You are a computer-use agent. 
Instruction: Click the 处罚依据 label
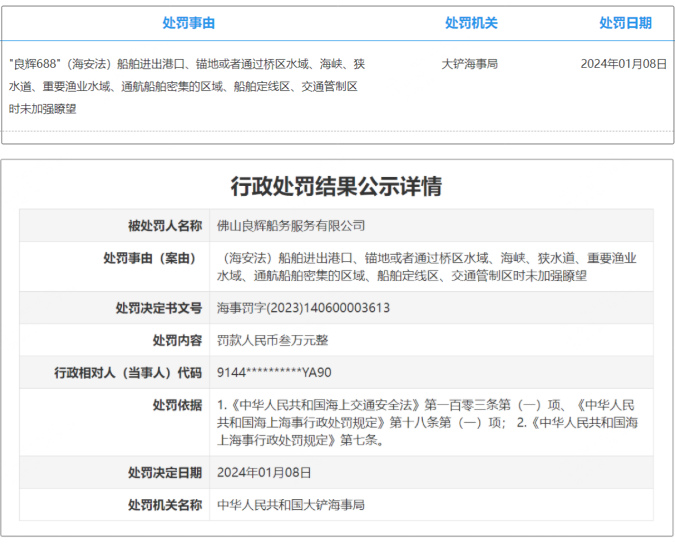pos(177,405)
